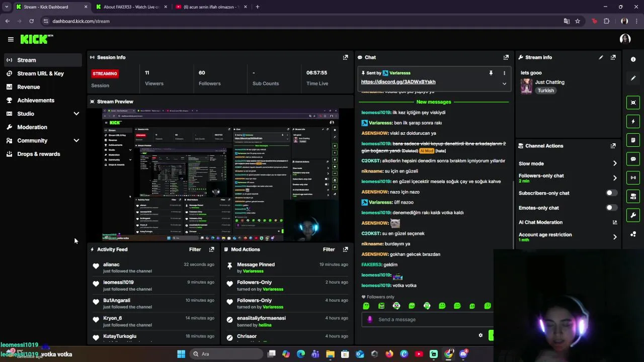Click the taskbar Ara search box
The width and height of the screenshot is (644, 362).
226,354
